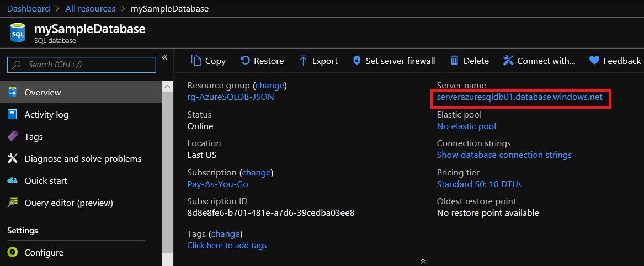The height and width of the screenshot is (266, 644).
Task: Click the Copy icon in the toolbar
Action: tap(196, 60)
